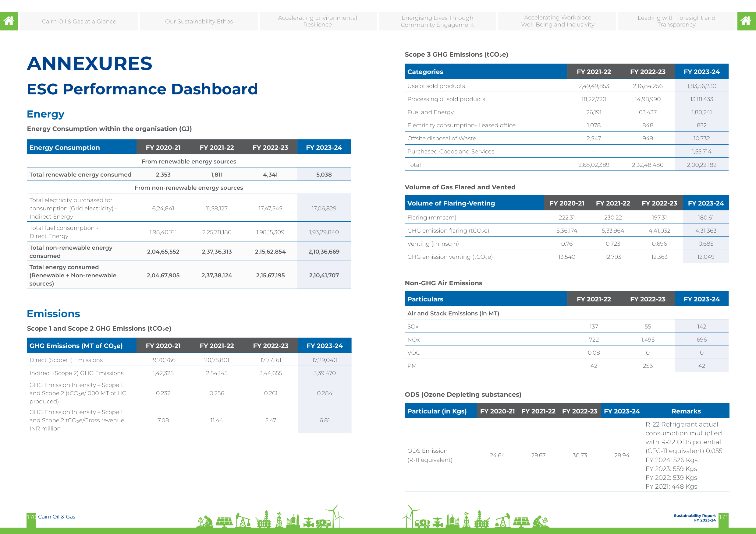Click NOx FY 2022-23 value 1,495
Screen dimensions: 756x534
click(648, 339)
